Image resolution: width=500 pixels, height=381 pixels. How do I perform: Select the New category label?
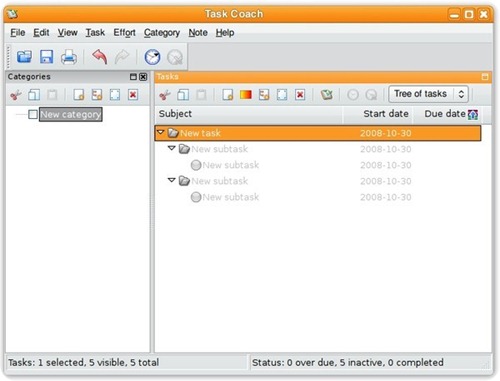pos(70,114)
